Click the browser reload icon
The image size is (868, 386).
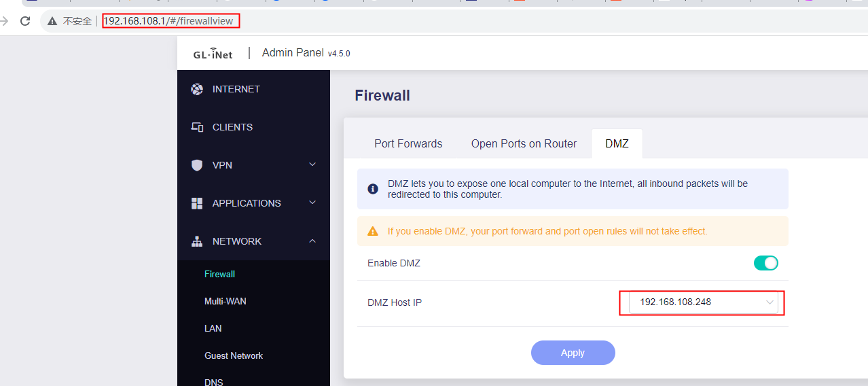25,21
